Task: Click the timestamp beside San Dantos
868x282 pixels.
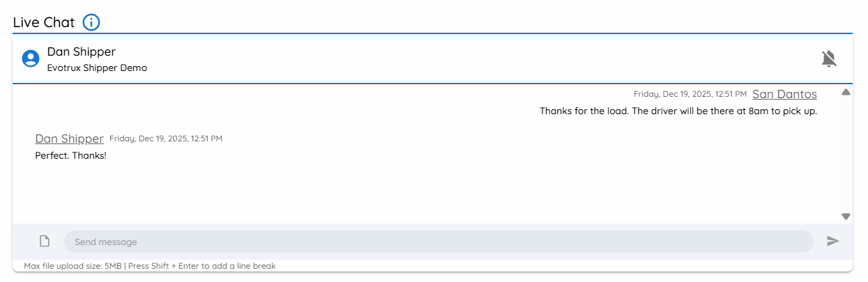Action: pos(690,94)
